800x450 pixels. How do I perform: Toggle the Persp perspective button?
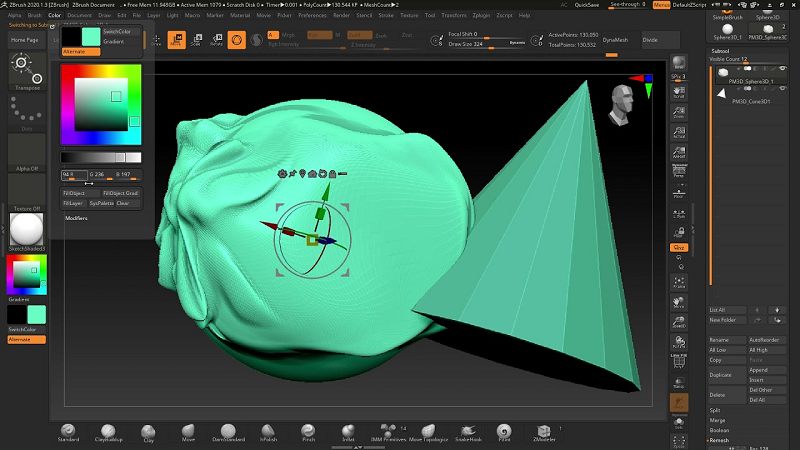pyautogui.click(x=679, y=170)
